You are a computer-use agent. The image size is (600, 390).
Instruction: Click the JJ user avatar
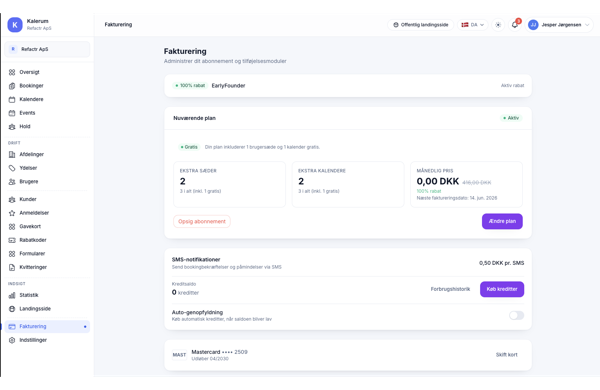pos(533,25)
